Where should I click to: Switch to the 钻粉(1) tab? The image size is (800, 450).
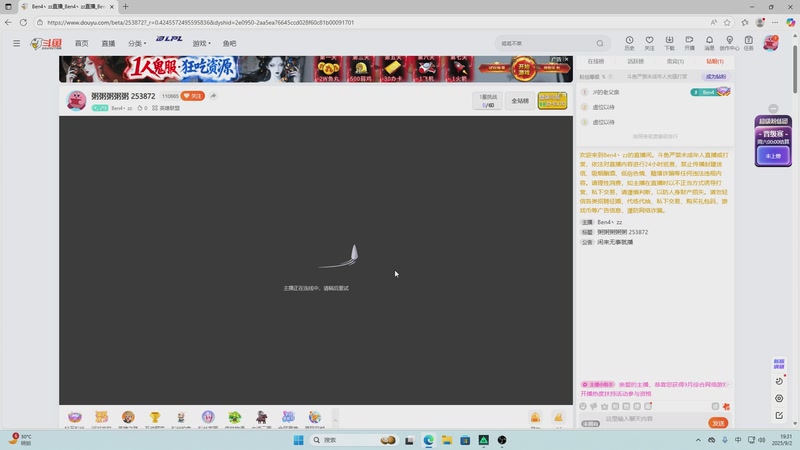(x=715, y=61)
